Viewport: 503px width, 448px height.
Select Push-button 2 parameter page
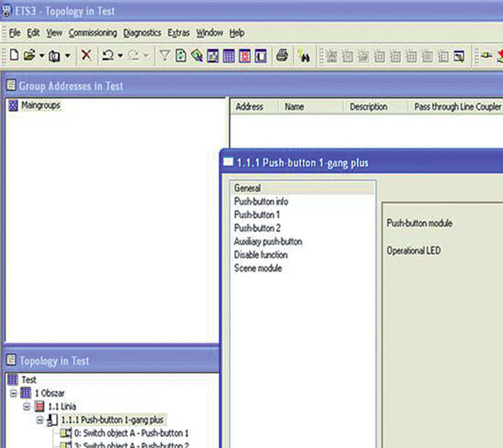coord(257,228)
